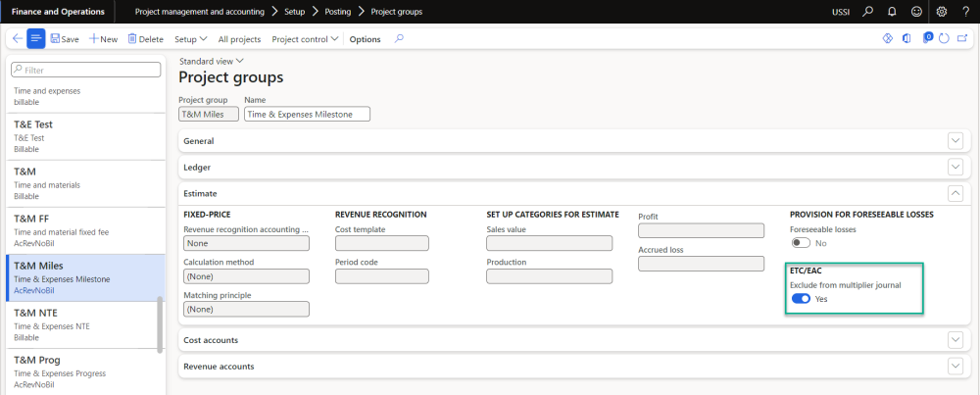
Task: Open All projects
Action: pos(239,39)
